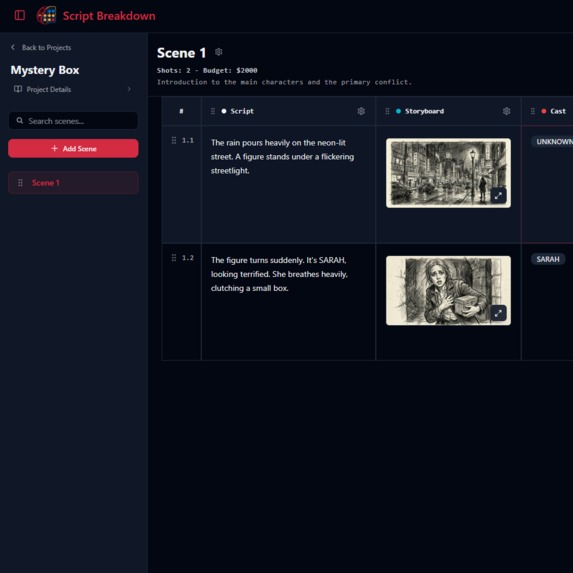
Task: Toggle the sidebar panel icon
Action: [x=19, y=15]
